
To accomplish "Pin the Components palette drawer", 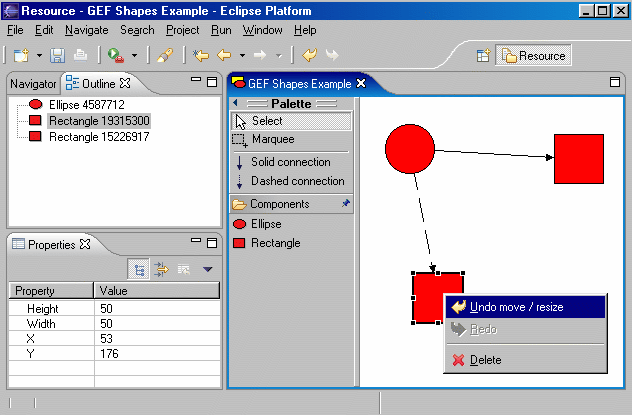I will pos(346,204).
